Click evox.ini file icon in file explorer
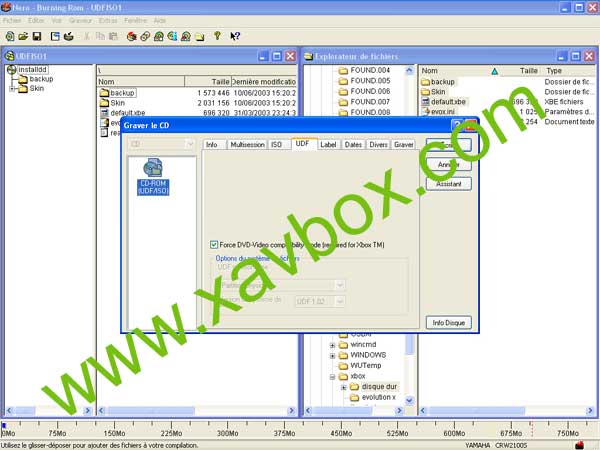The width and height of the screenshot is (600, 450). pyautogui.click(x=426, y=111)
